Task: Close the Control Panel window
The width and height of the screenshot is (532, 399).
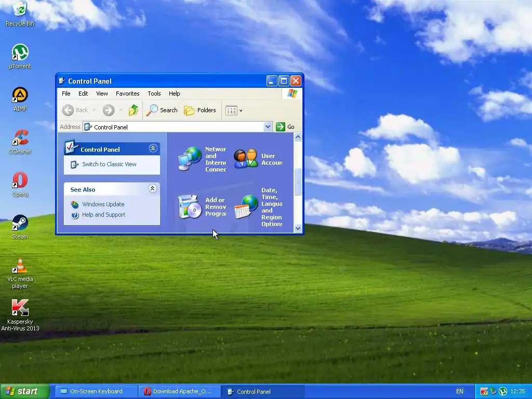Action: (x=296, y=81)
